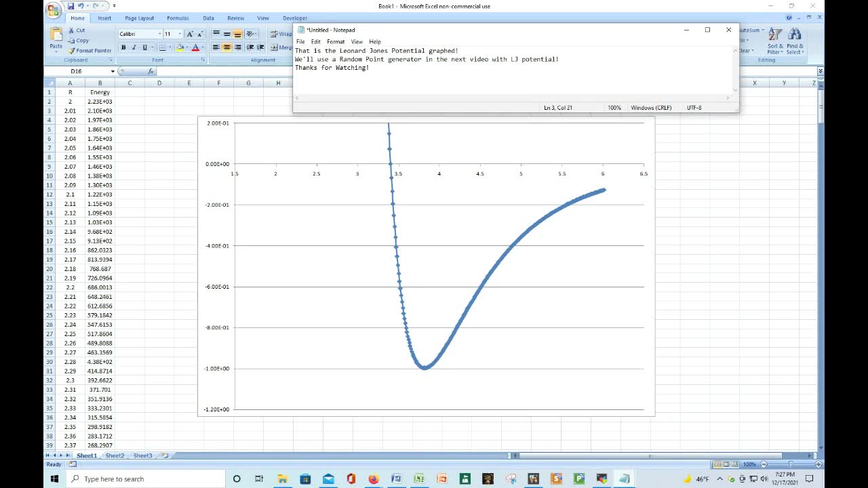The width and height of the screenshot is (868, 488).
Task: Increase font size with Grow Font
Action: click(190, 34)
